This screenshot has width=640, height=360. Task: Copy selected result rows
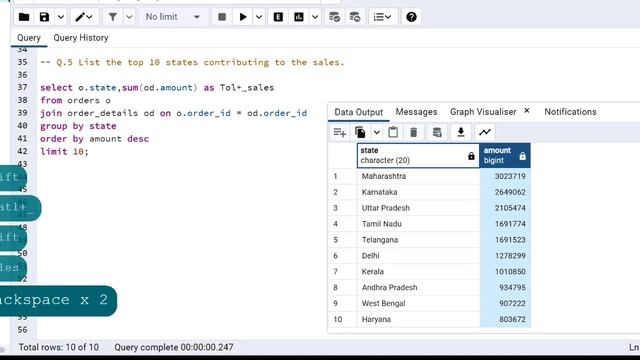(x=360, y=132)
